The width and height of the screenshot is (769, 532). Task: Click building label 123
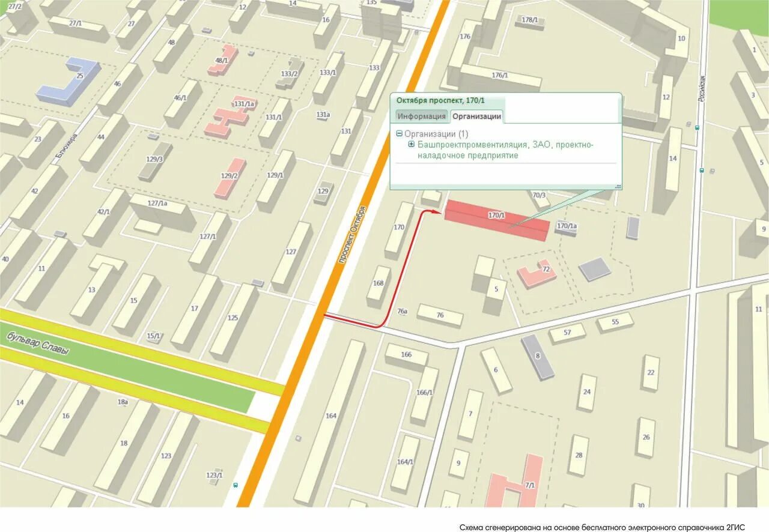pos(166,456)
